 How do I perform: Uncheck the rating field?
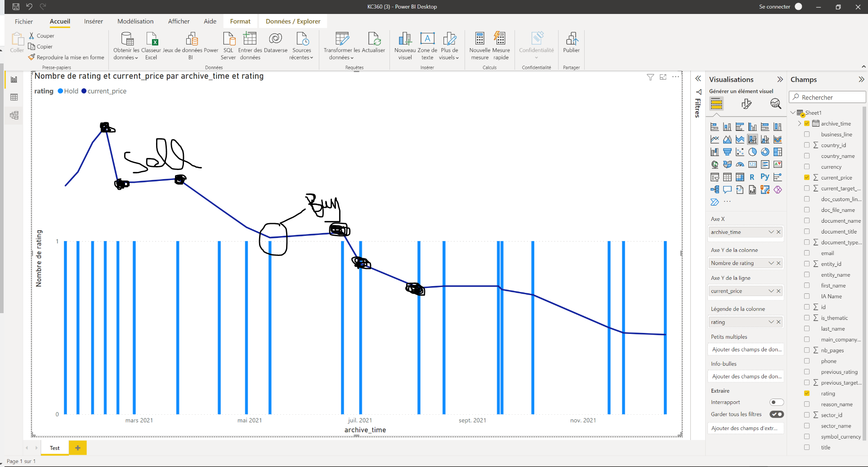click(807, 393)
